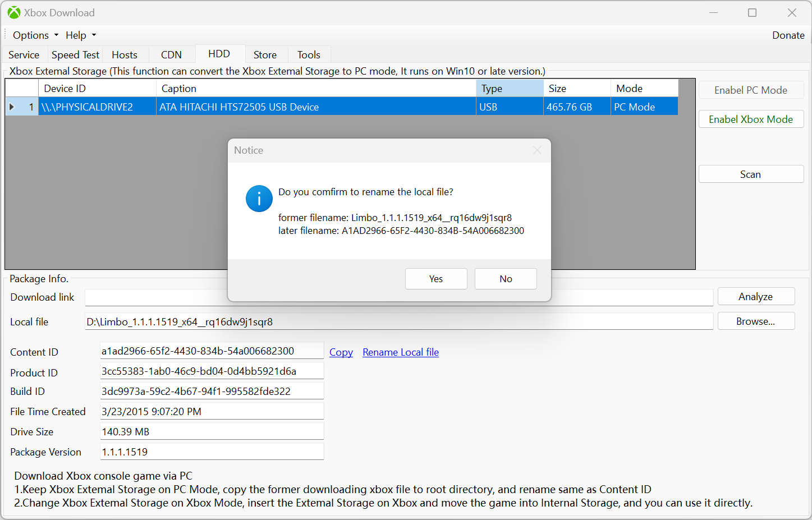Click the Build ID field
This screenshot has width=812, height=520.
point(212,391)
